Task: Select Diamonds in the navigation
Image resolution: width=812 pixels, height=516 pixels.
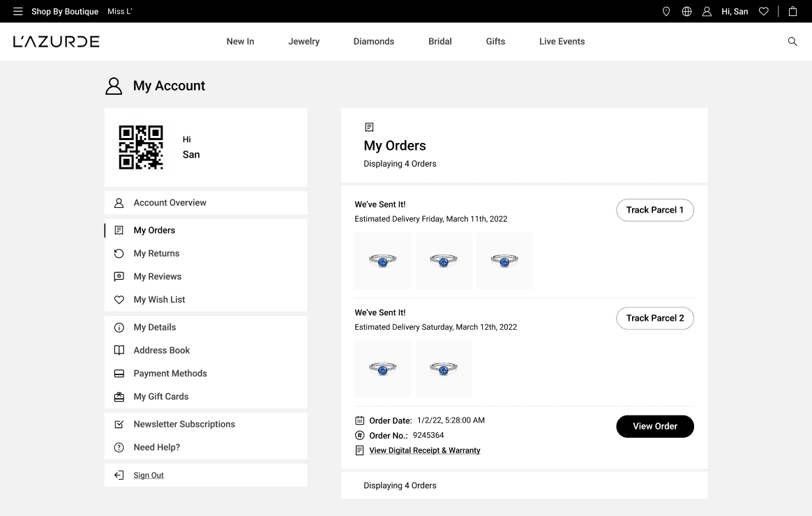Action: pyautogui.click(x=373, y=41)
